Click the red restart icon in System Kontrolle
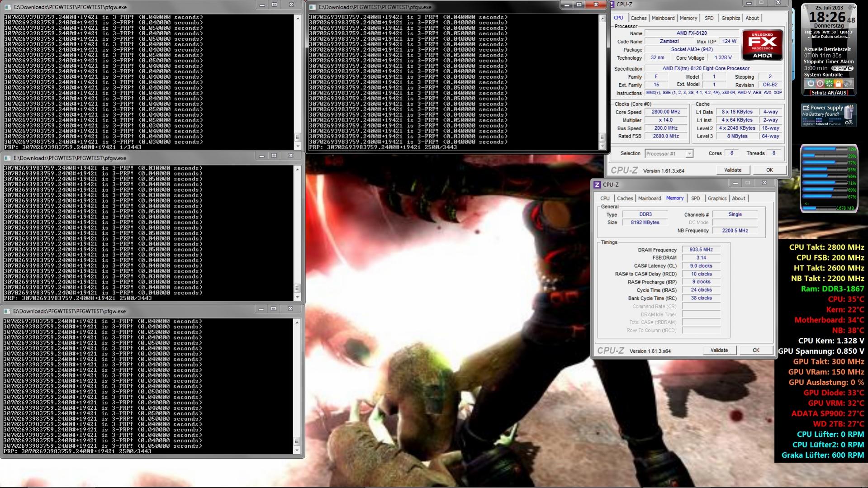 point(820,84)
